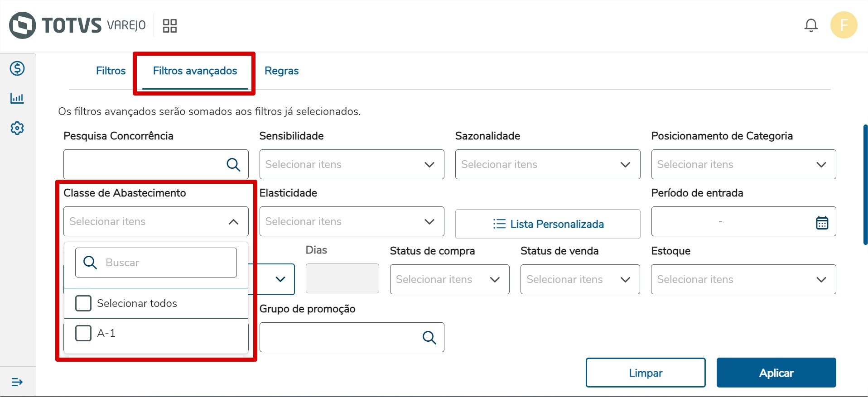The image size is (868, 397).
Task: Click the notifications bell icon
Action: (811, 25)
